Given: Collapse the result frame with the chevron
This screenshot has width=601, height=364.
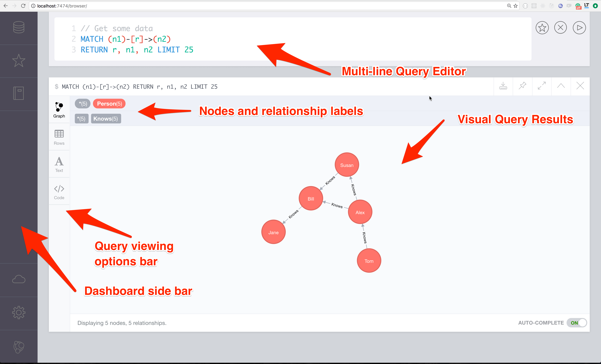Looking at the screenshot, I should tap(561, 86).
